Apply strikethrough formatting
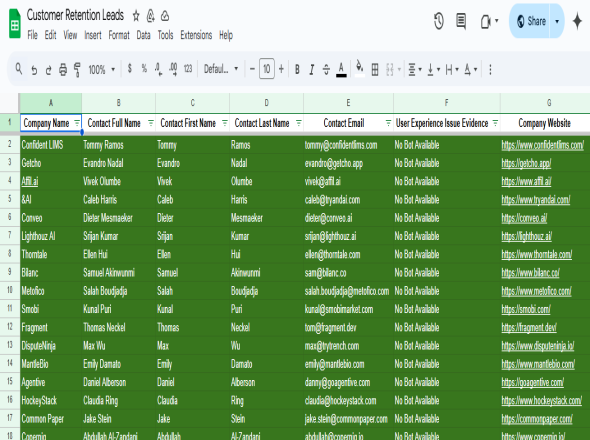This screenshot has height=440, width=590. coord(326,69)
